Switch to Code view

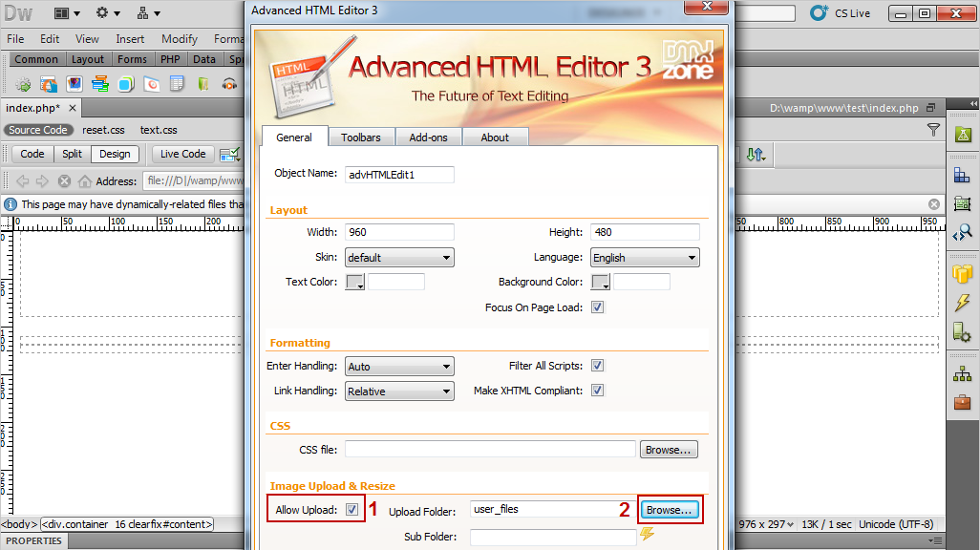pos(32,154)
